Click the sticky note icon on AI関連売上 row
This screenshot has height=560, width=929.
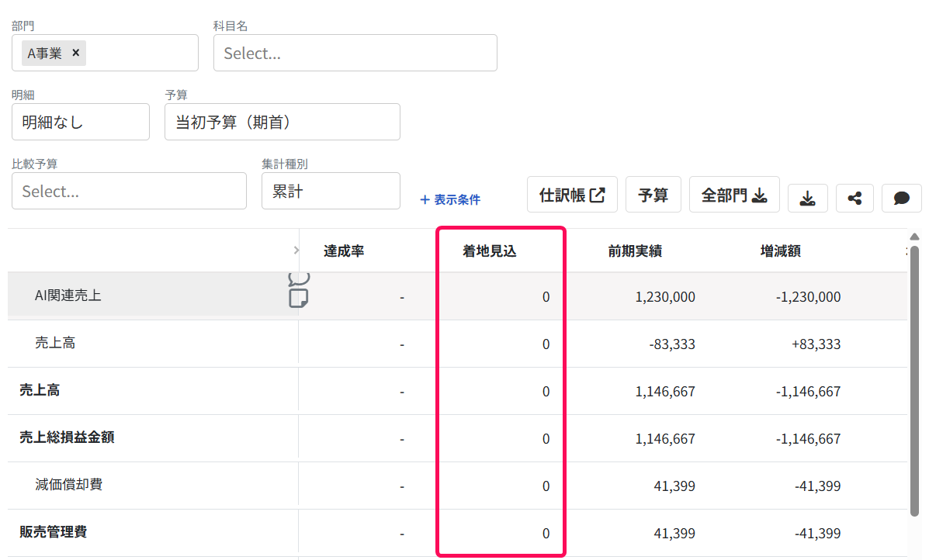(x=299, y=299)
